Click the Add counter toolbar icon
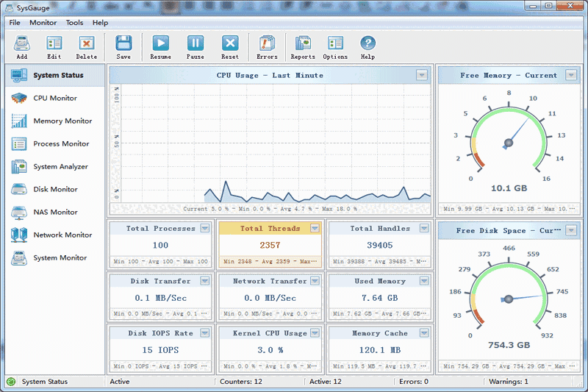This screenshot has height=392, width=588. point(21,44)
